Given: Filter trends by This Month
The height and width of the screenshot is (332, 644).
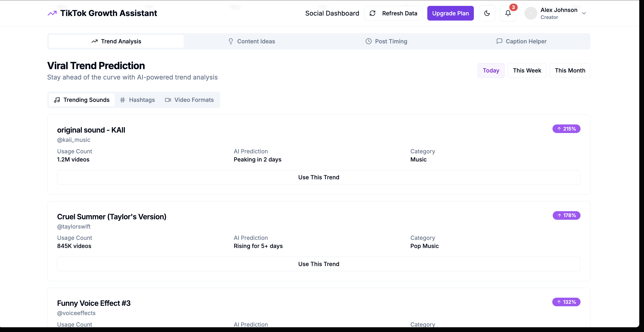Looking at the screenshot, I should click(x=570, y=70).
